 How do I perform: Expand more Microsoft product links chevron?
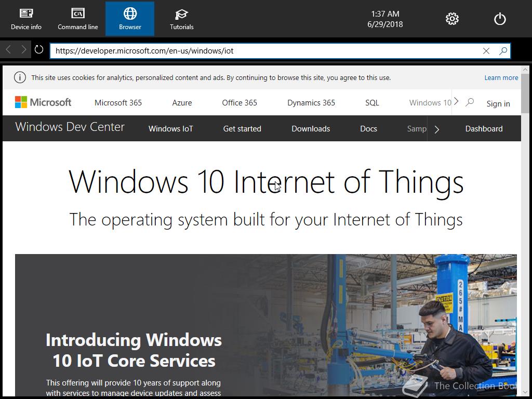click(x=456, y=101)
